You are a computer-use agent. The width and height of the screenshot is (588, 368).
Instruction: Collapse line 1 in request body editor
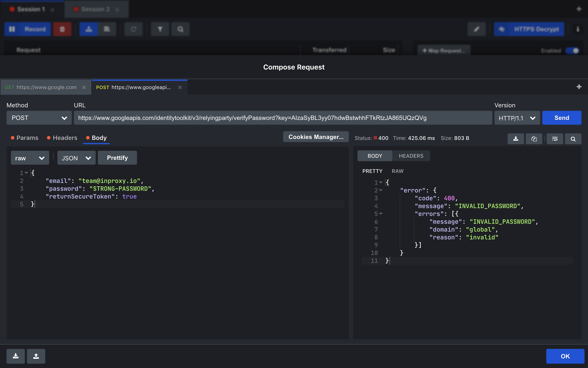(26, 173)
